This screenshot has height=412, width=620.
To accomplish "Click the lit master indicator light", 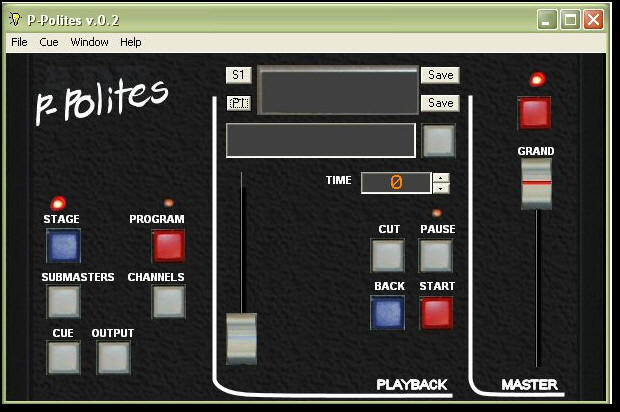I will point(537,79).
